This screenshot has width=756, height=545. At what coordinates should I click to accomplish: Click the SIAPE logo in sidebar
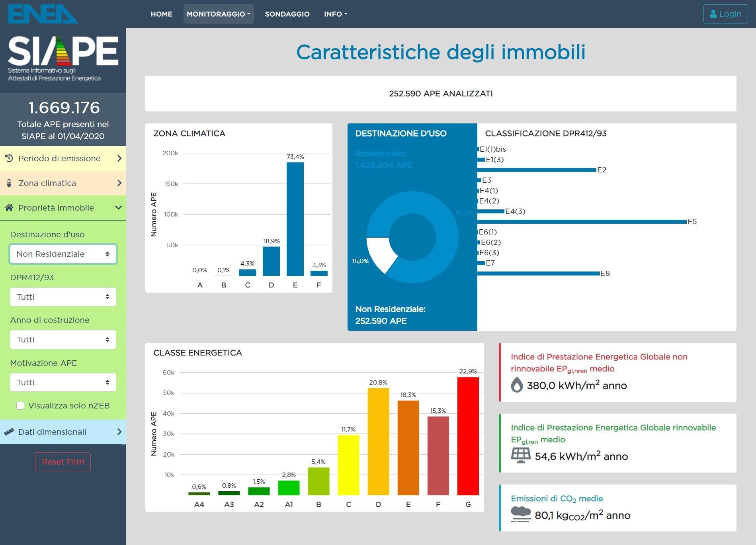tap(63, 58)
